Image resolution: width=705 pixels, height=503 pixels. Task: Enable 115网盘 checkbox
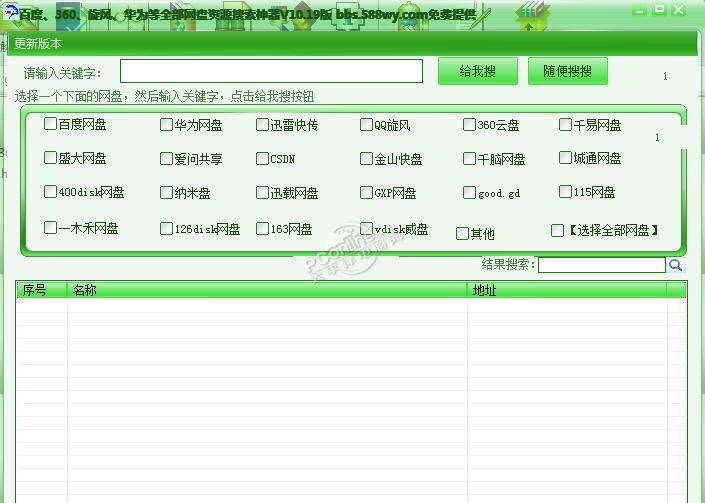tap(565, 192)
